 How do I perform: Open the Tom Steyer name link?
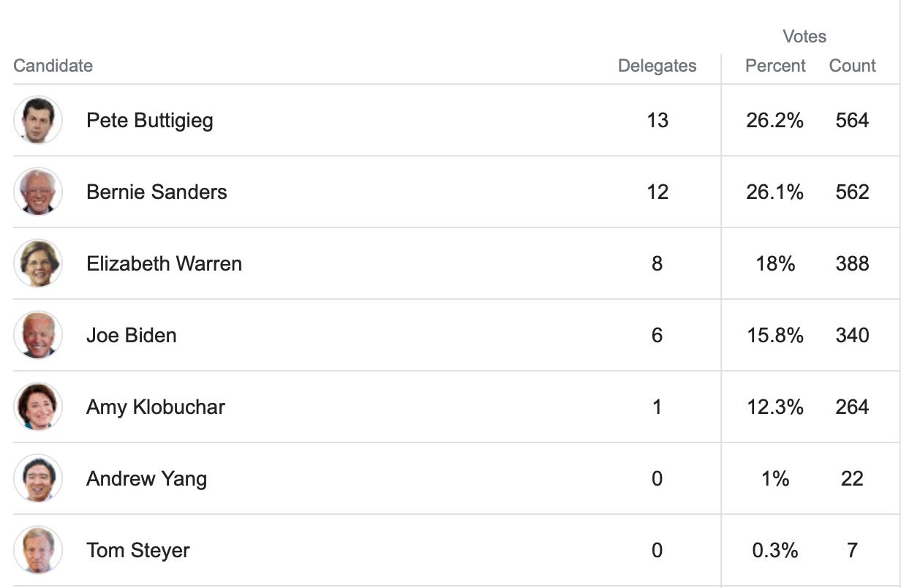coord(138,551)
